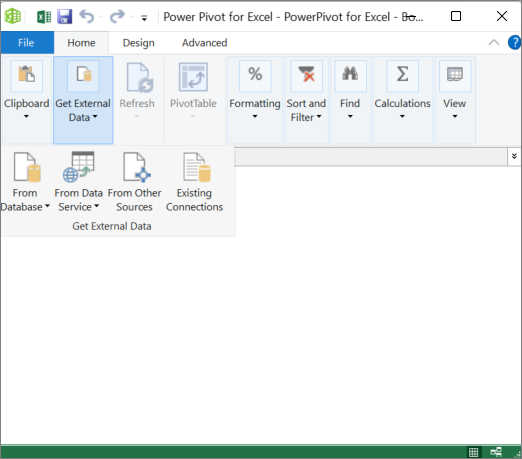Maximize the Power Pivot window
Image resolution: width=522 pixels, height=459 pixels.
click(x=456, y=16)
